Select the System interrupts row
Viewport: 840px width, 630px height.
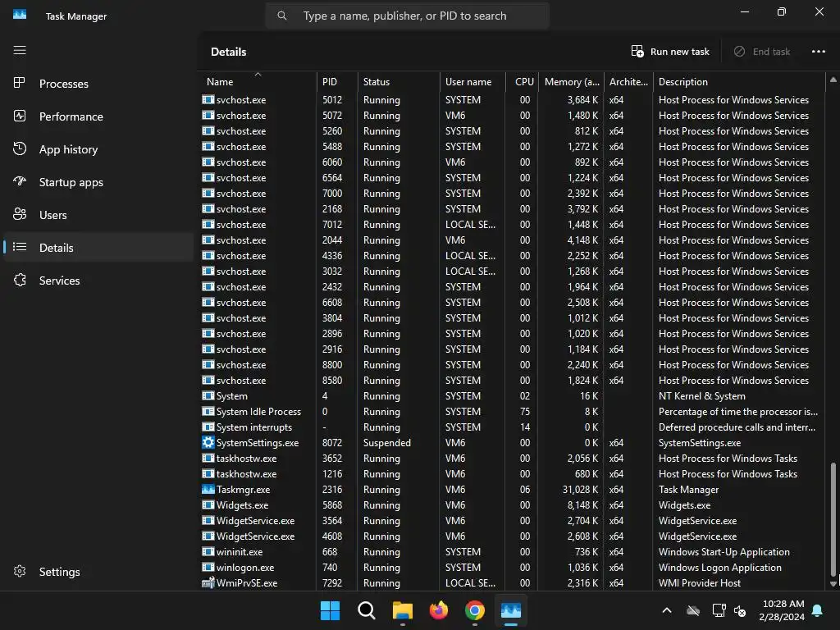coord(513,427)
